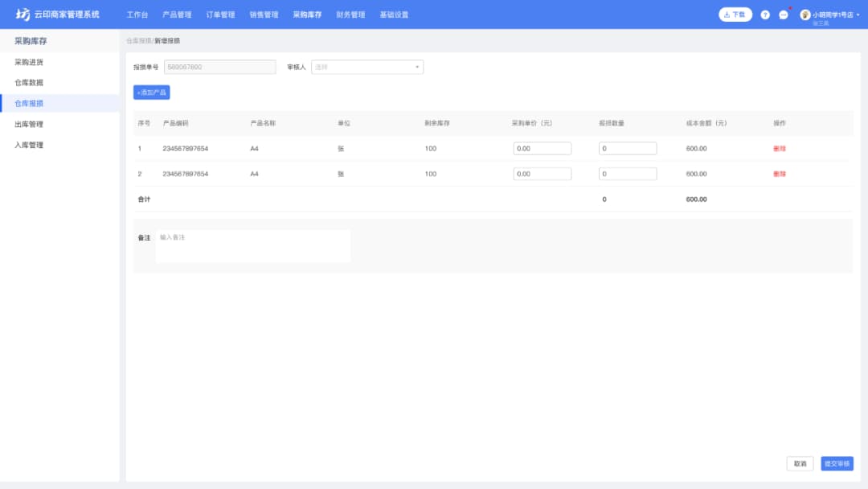Click the 下载 download button
This screenshot has width=868, height=489.
click(735, 14)
